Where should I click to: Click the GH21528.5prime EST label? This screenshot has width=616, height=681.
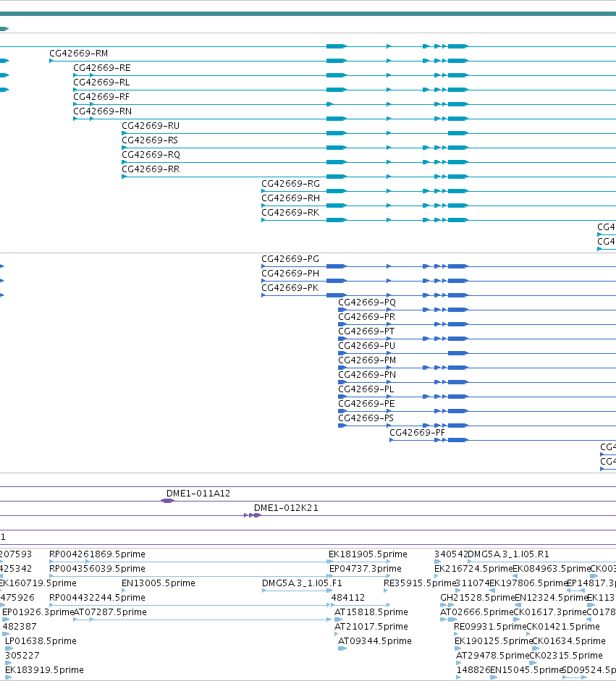point(477,598)
